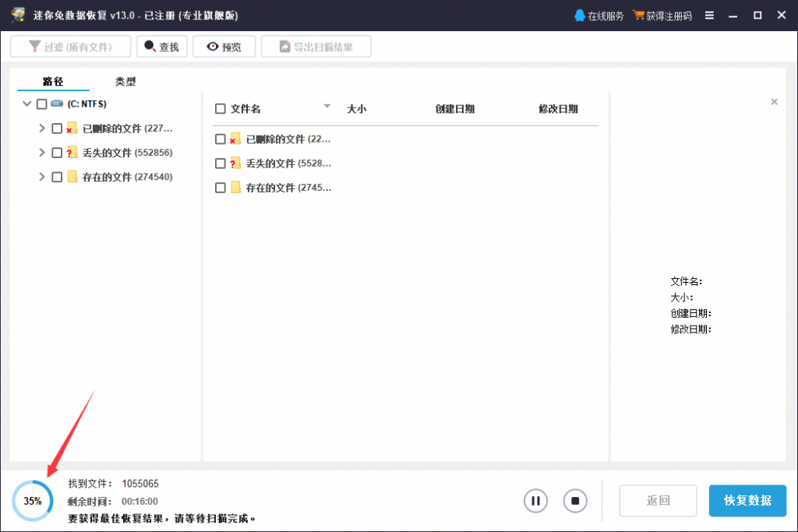Click the 获得注册码 text link
The width and height of the screenshot is (798, 532).
(x=669, y=16)
